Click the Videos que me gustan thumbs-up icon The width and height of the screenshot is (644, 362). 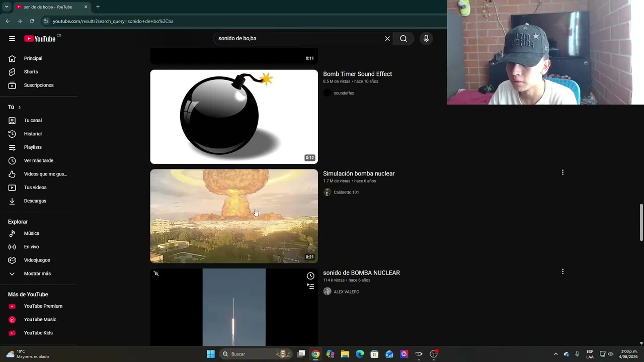[x=12, y=174]
